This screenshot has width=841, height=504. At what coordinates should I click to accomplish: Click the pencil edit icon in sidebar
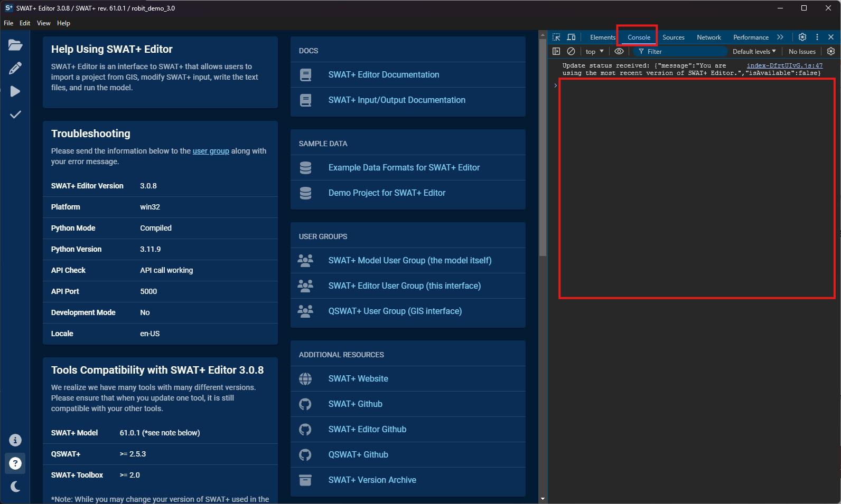point(15,68)
